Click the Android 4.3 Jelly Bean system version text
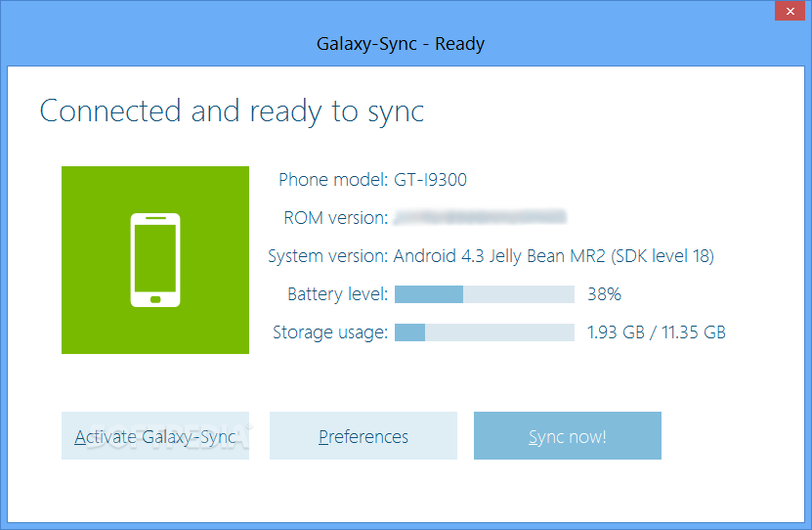Screen dimensions: 812x530 (554, 256)
